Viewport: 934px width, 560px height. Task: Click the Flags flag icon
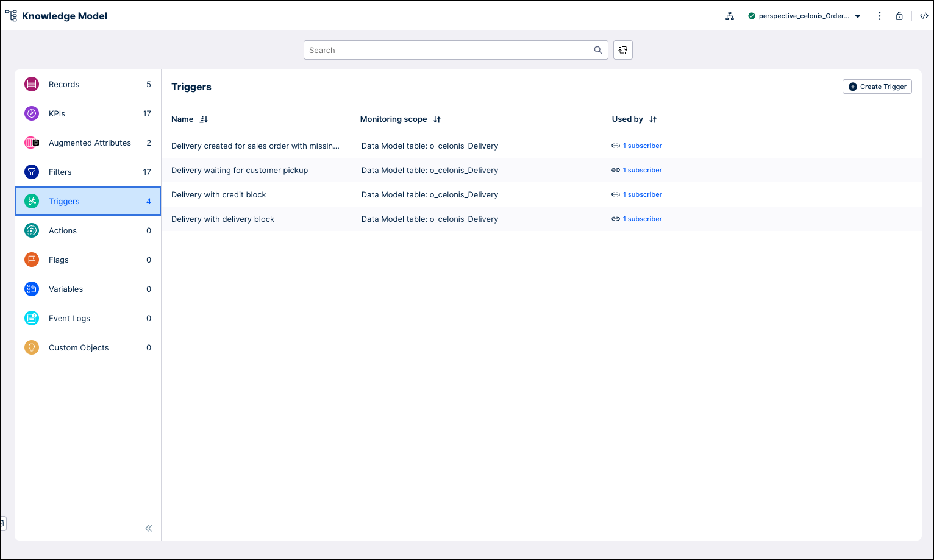coord(32,260)
